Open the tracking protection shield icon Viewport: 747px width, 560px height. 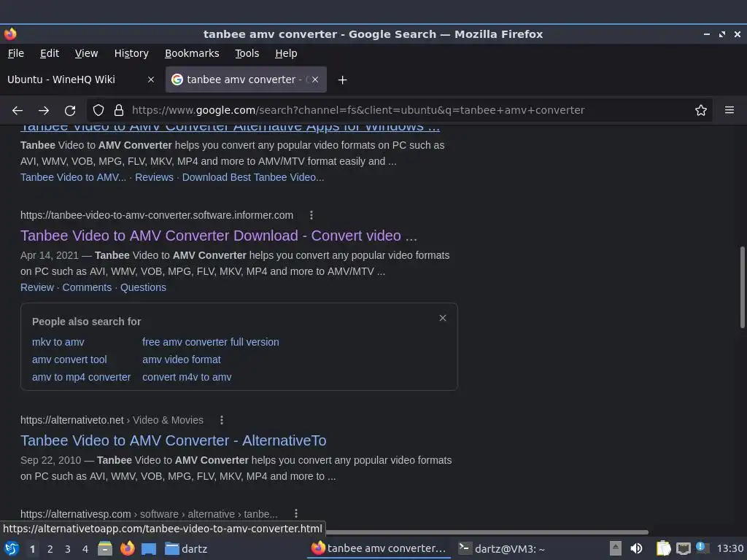pyautogui.click(x=98, y=111)
